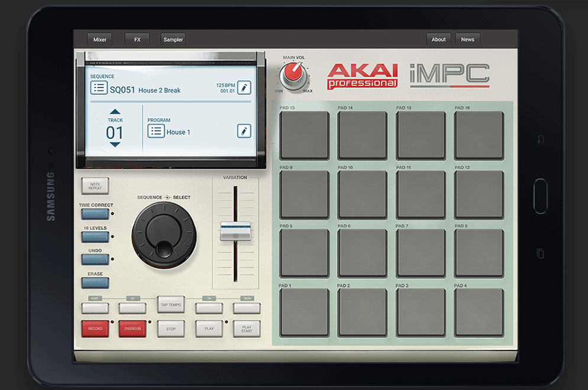This screenshot has height=390, width=588.
Task: Open the program list icon beside House 1
Action: click(x=156, y=131)
